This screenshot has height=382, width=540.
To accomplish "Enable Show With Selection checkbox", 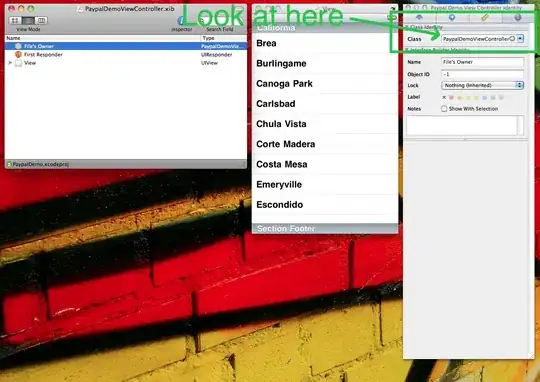I will click(444, 109).
